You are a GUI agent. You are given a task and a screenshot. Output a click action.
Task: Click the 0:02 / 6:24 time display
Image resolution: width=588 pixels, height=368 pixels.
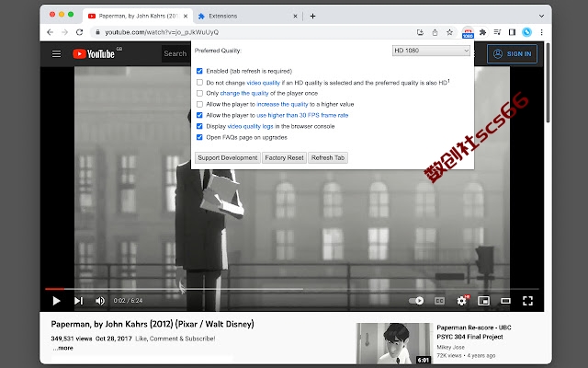128,301
